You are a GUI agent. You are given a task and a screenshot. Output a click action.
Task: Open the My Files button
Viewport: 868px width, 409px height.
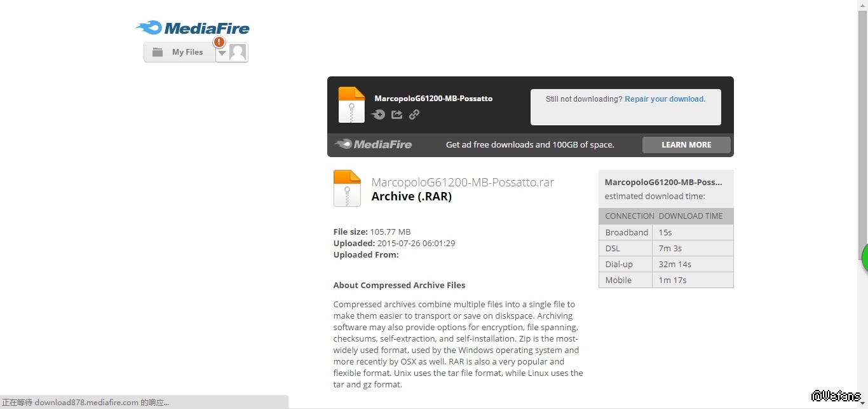pyautogui.click(x=180, y=52)
